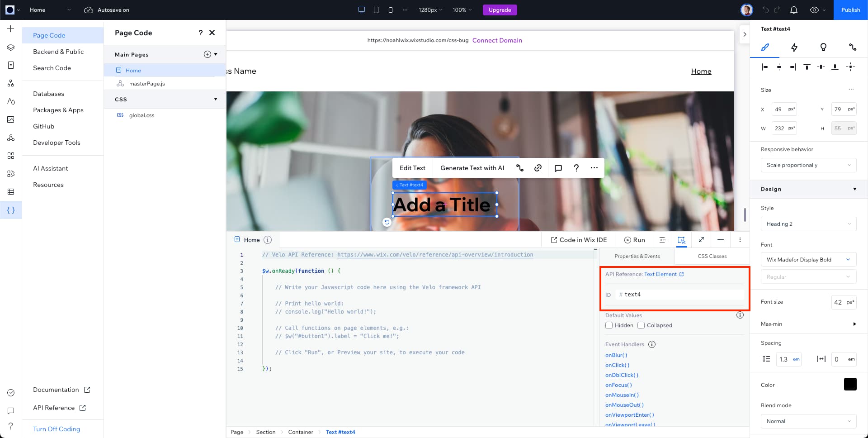Select tablet breakpoint icon
868x438 pixels.
pyautogui.click(x=376, y=10)
